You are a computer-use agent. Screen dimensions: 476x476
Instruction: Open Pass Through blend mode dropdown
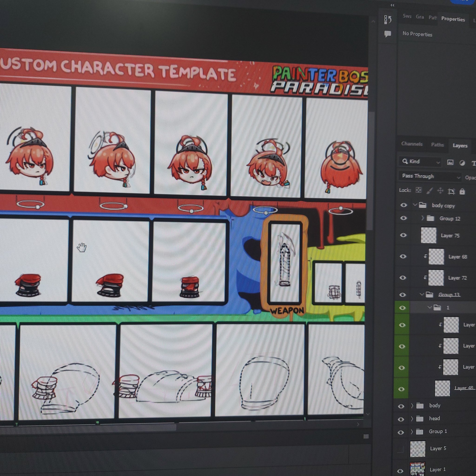point(430,176)
